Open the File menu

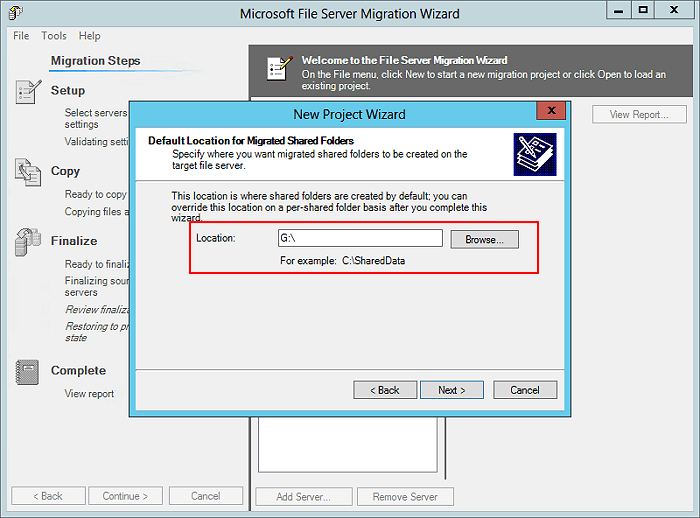(x=21, y=36)
